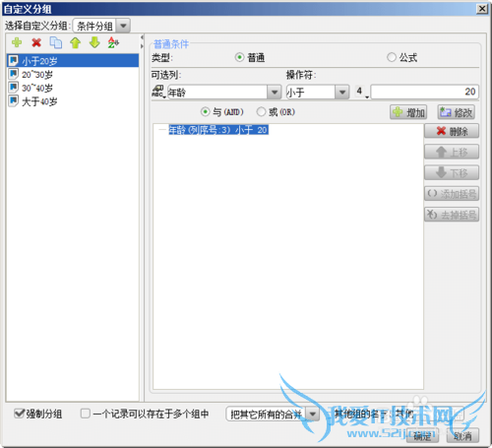Select the 普通 type radio button
The height and width of the screenshot is (448, 492).
pyautogui.click(x=239, y=57)
